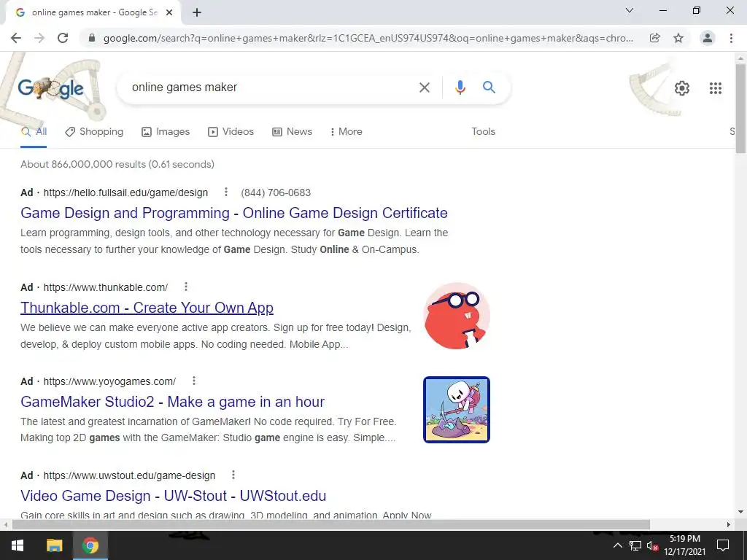Bookmark this page with the star
The height and width of the screenshot is (560, 747).
click(678, 38)
